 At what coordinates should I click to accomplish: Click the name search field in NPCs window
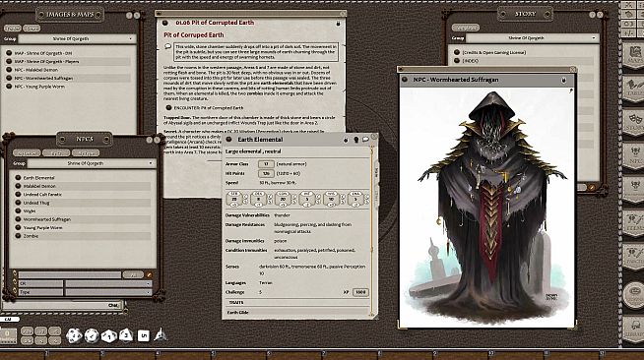pyautogui.click(x=70, y=274)
